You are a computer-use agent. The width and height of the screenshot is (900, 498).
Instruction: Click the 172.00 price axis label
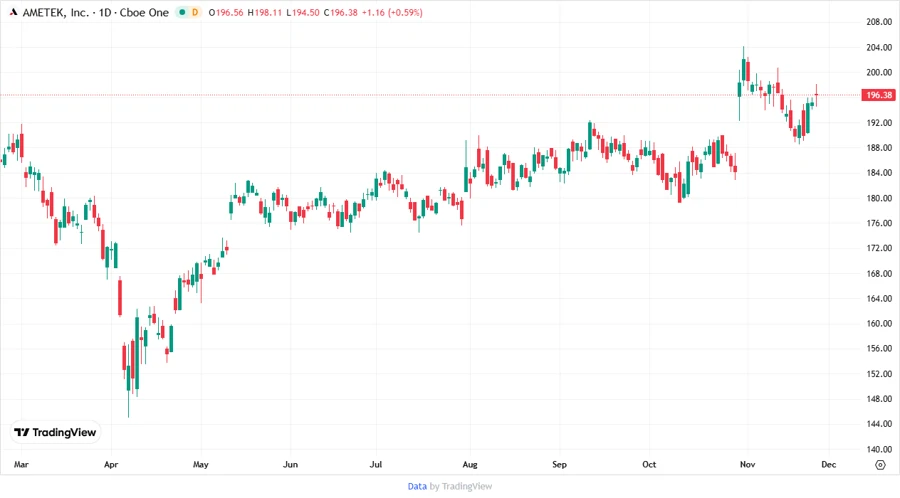pyautogui.click(x=879, y=248)
